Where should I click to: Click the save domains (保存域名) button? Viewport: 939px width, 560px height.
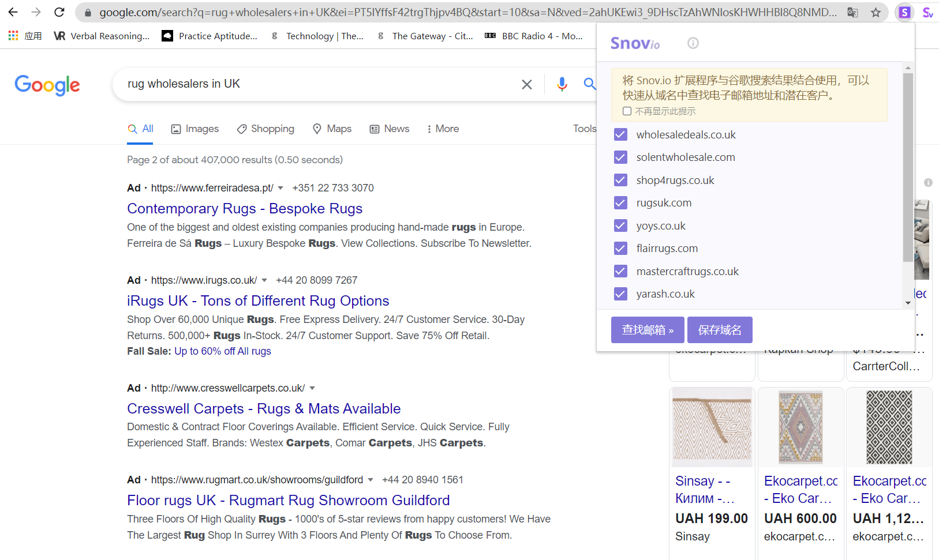720,330
